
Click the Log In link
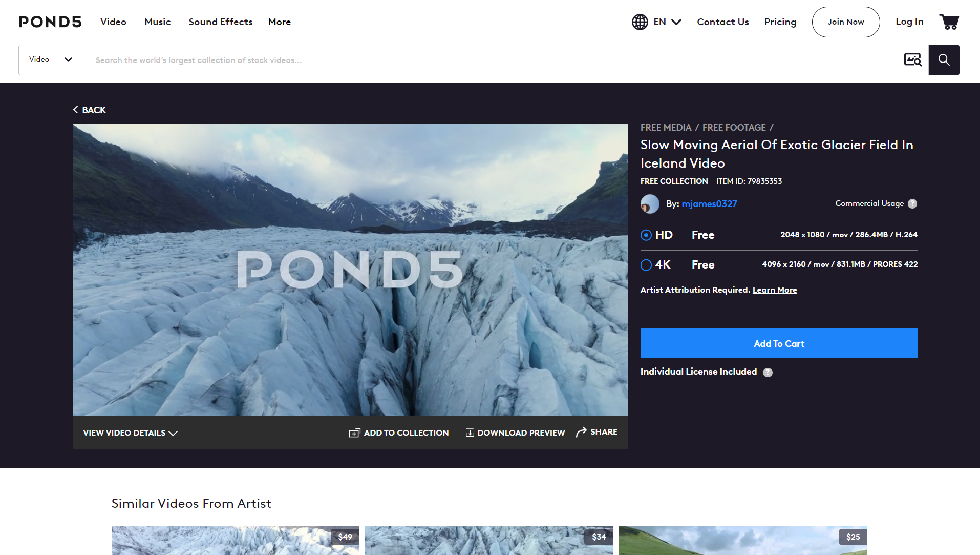(x=909, y=22)
